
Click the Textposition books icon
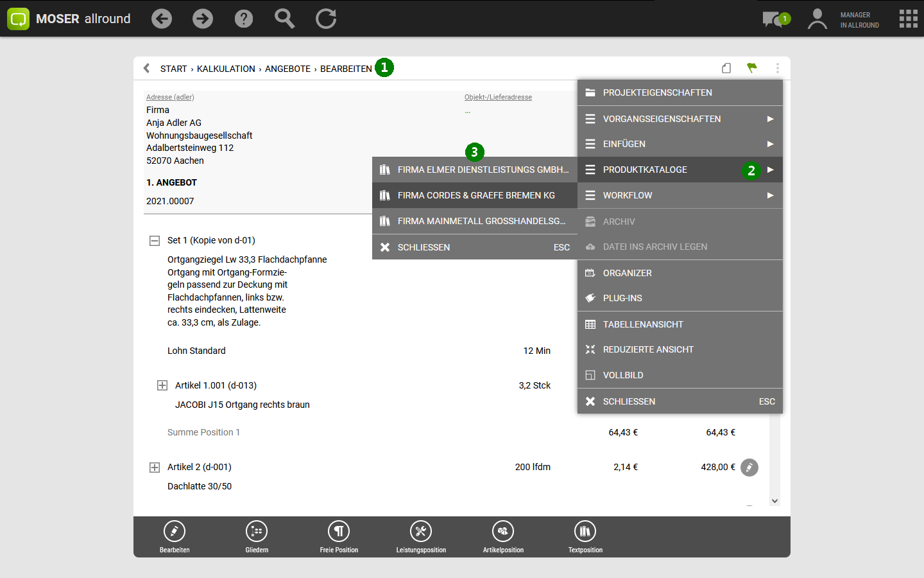pyautogui.click(x=585, y=532)
